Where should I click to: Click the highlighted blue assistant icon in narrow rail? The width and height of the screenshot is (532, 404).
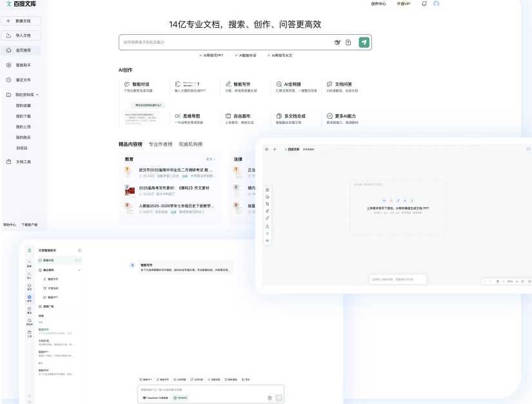click(29, 298)
